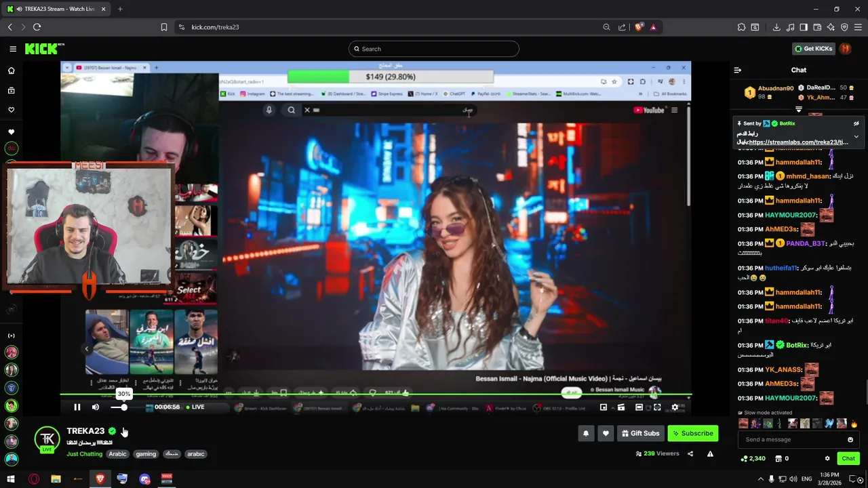Screen dimensions: 868x488
Task: Report the stream warning icon
Action: coord(710,454)
